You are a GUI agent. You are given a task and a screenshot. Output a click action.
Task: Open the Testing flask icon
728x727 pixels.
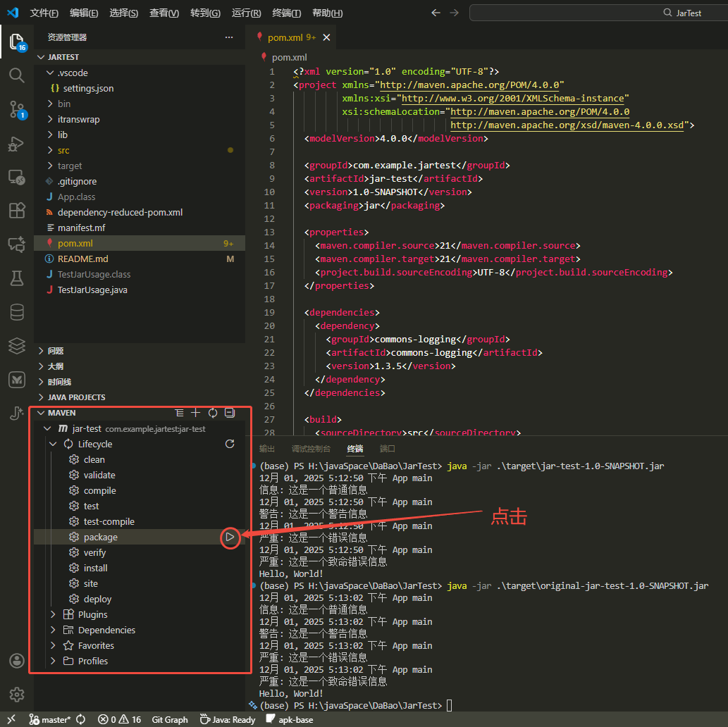coord(17,278)
